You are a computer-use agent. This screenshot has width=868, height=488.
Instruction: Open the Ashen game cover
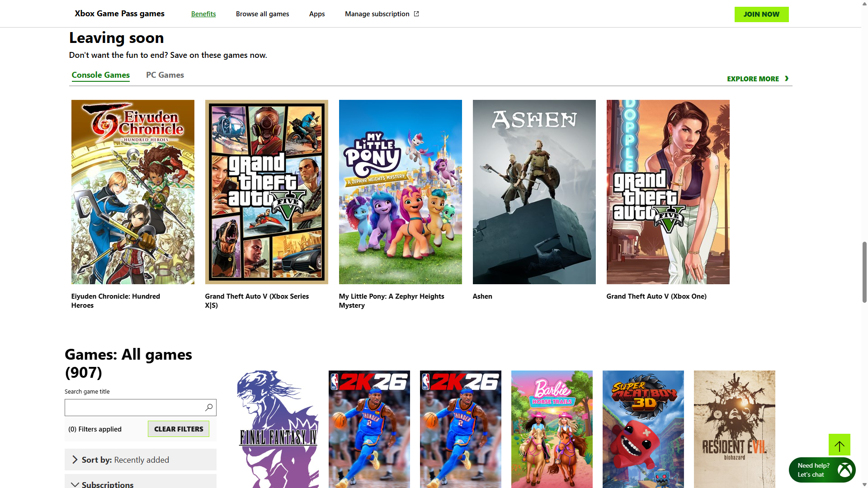click(534, 192)
